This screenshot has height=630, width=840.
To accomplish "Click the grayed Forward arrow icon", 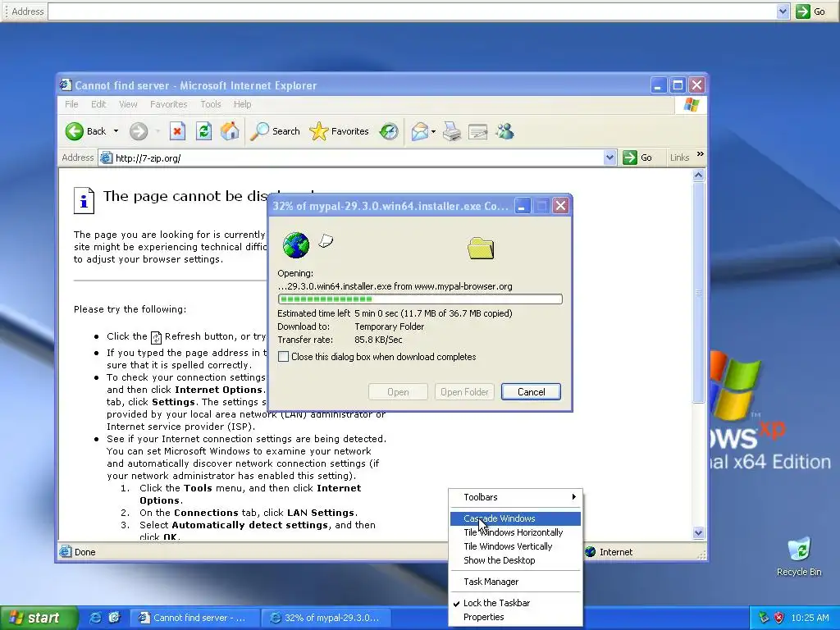I will pos(139,131).
